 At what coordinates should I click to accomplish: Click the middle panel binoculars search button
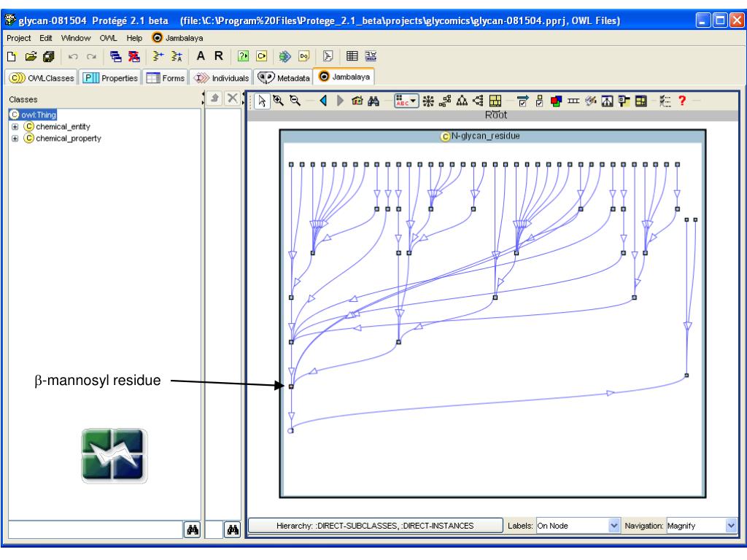point(233,529)
